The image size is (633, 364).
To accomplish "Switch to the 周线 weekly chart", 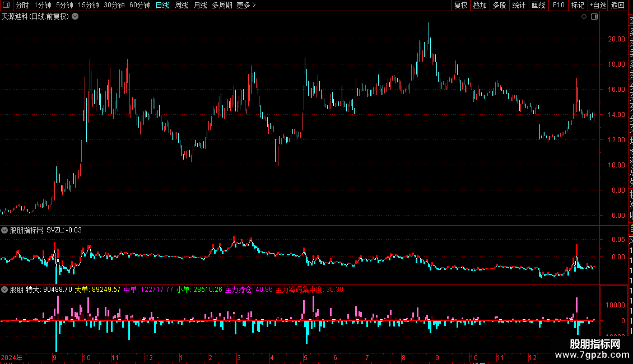I will [181, 5].
